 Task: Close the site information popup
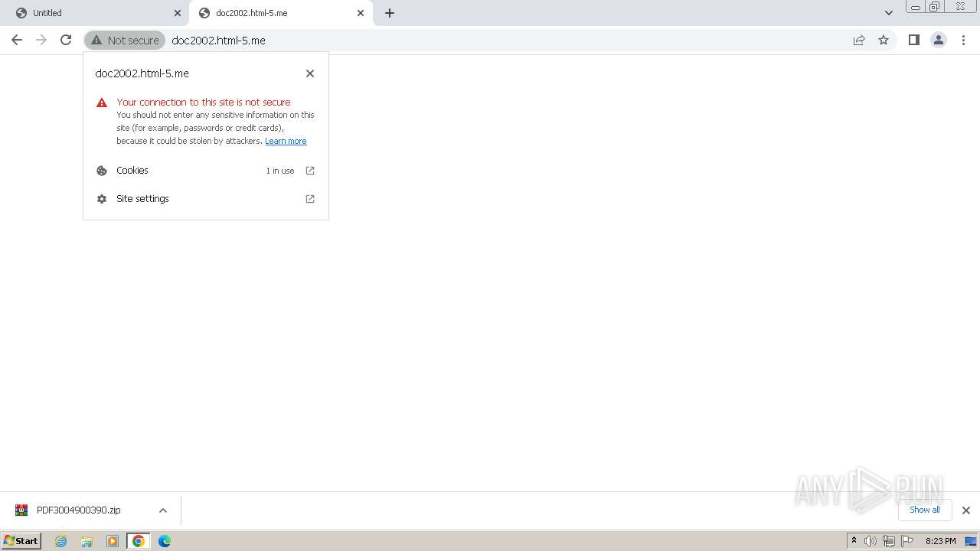310,73
